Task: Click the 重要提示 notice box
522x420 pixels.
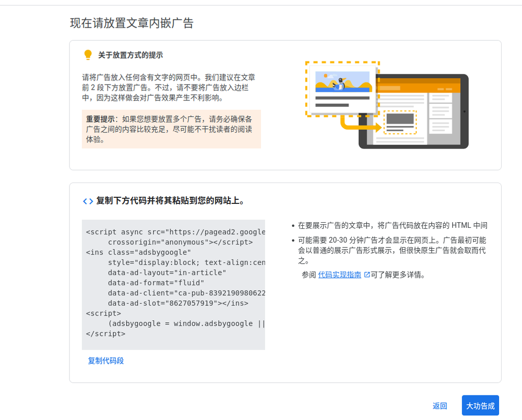Action: [171, 129]
